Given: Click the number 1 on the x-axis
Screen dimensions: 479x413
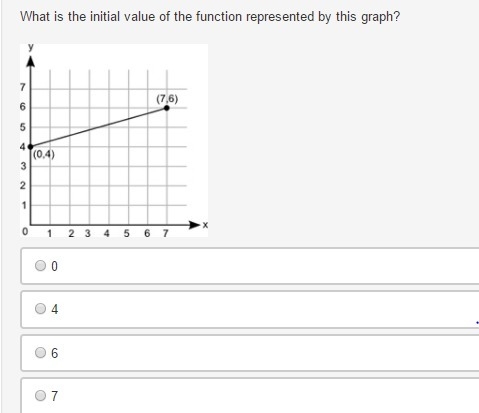Looking at the screenshot, I should click(49, 233).
